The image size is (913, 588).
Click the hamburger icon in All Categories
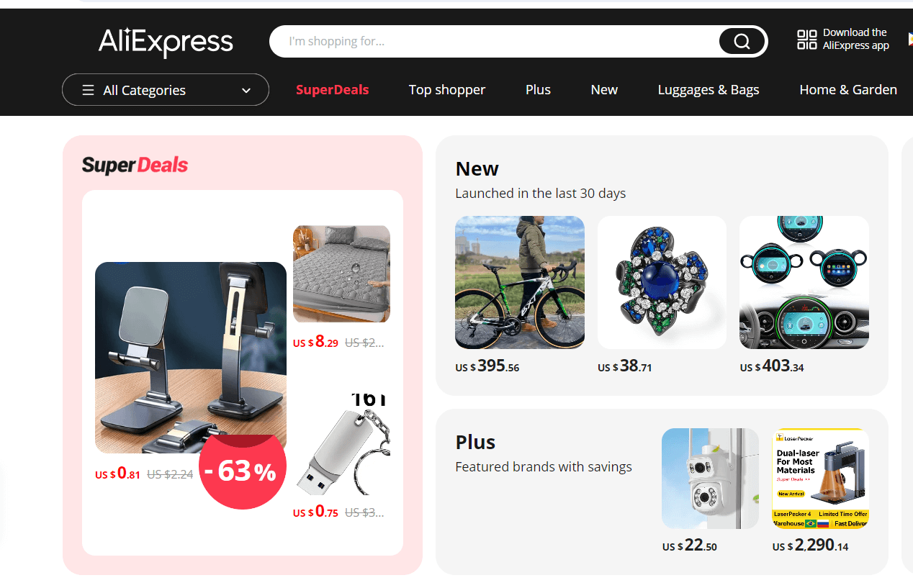[88, 90]
